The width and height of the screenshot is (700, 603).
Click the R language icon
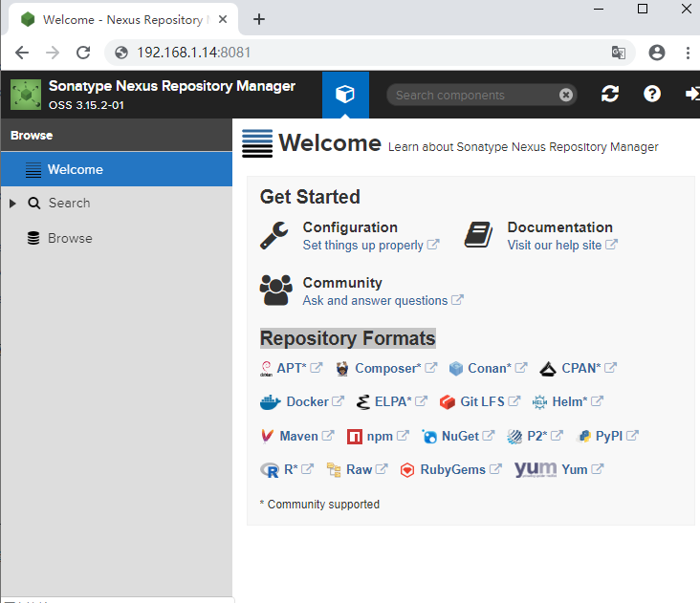pyautogui.click(x=270, y=470)
